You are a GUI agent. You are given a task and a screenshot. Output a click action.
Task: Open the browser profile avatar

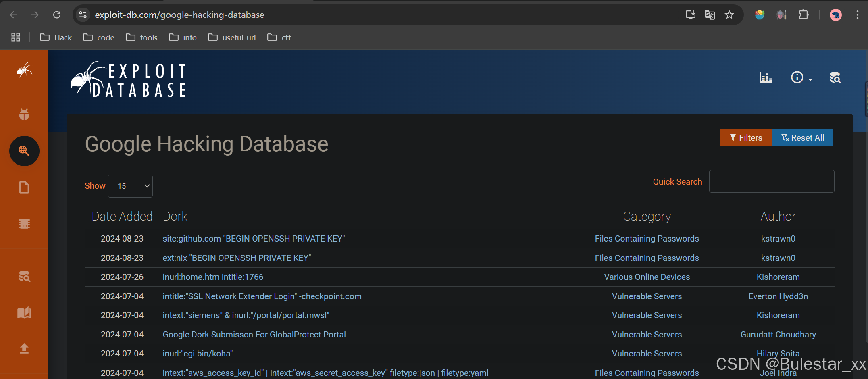[x=836, y=15]
